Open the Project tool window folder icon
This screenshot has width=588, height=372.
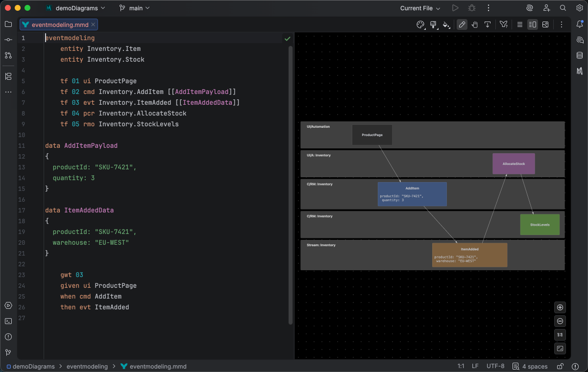coord(8,24)
